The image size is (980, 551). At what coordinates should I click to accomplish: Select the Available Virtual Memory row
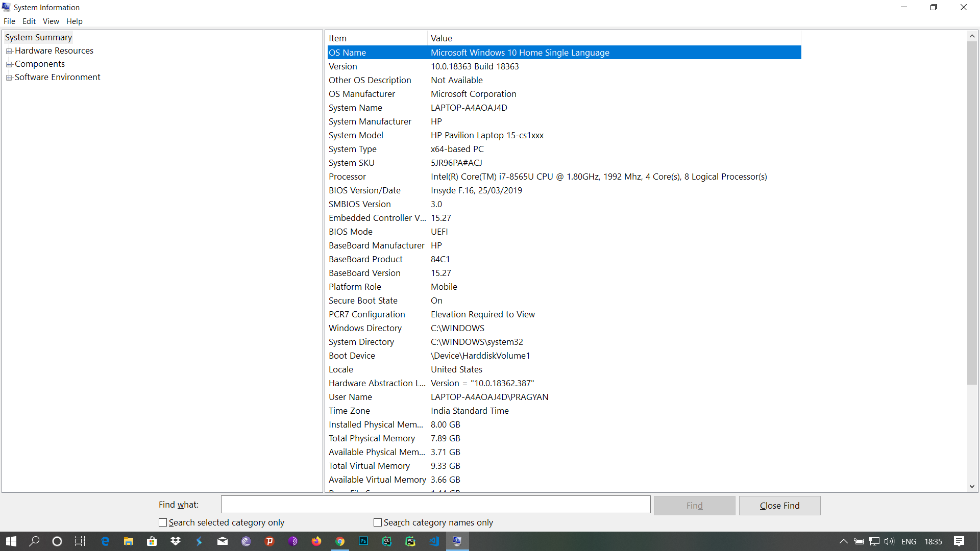[564, 480]
